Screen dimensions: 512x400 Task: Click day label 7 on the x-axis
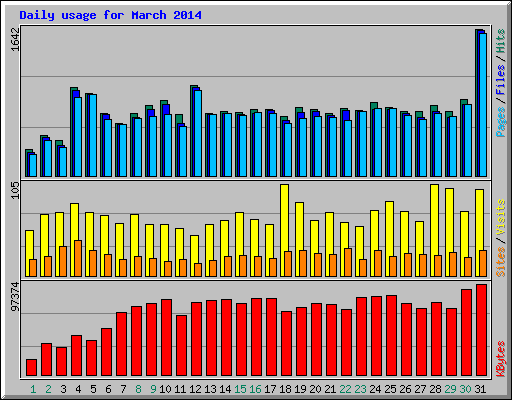click(123, 389)
